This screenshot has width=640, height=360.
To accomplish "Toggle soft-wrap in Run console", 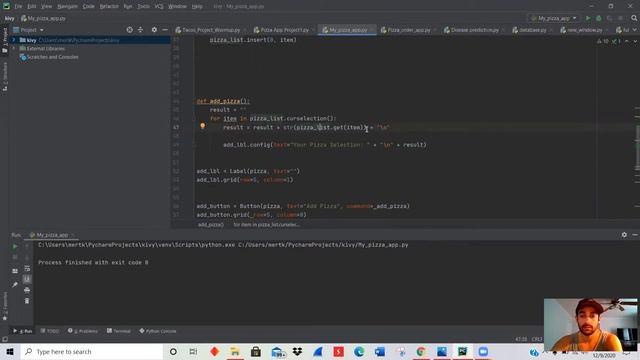I will pyautogui.click(x=27, y=268).
